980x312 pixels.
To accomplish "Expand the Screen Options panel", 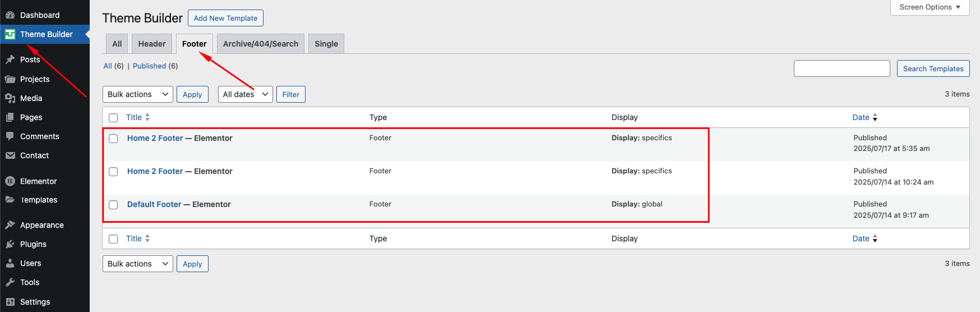I will coord(930,7).
